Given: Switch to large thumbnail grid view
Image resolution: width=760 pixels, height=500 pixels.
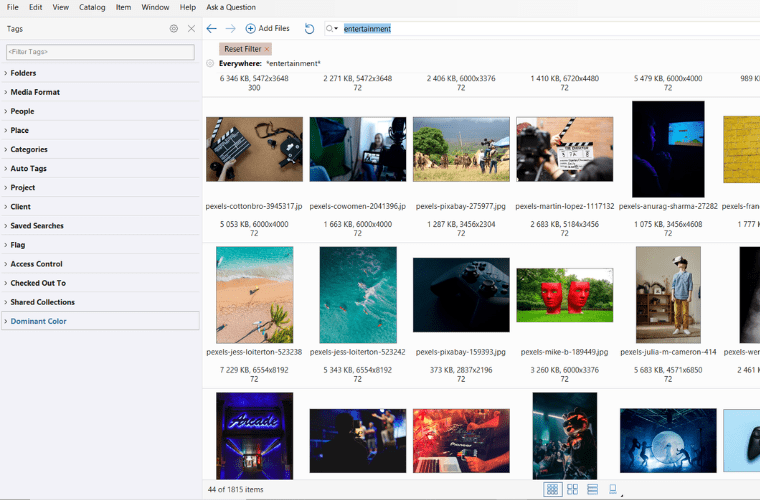Looking at the screenshot, I should pyautogui.click(x=573, y=489).
